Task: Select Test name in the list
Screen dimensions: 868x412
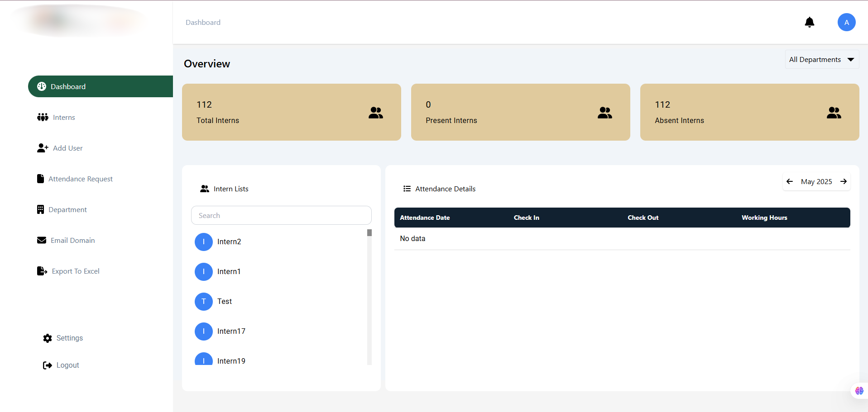Action: pyautogui.click(x=225, y=301)
